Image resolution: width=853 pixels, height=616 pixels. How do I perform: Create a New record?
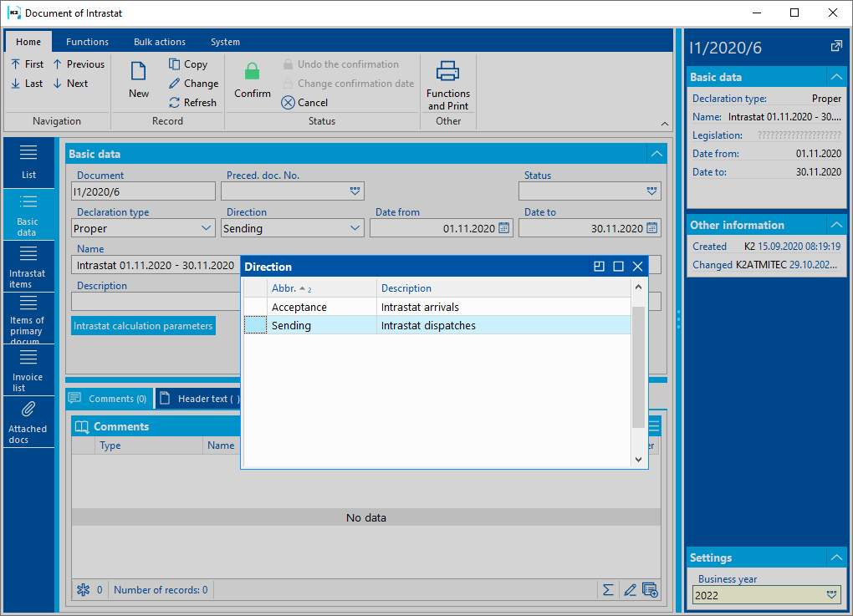(x=139, y=80)
